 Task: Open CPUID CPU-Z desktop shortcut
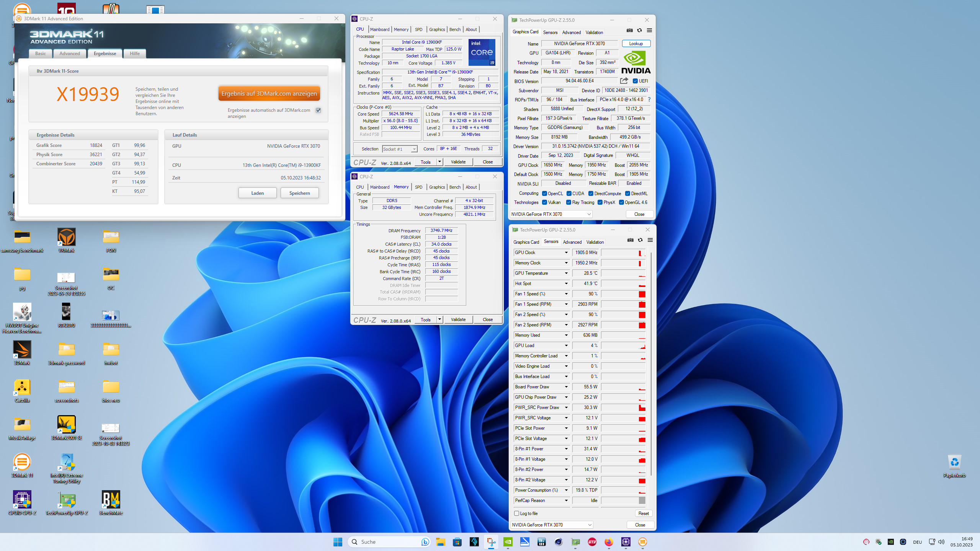[x=22, y=503]
